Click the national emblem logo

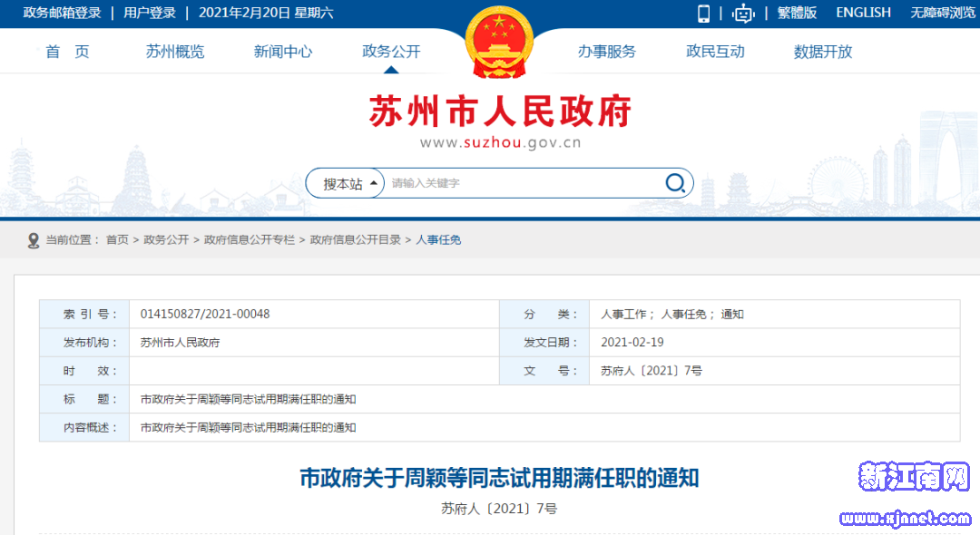(499, 43)
